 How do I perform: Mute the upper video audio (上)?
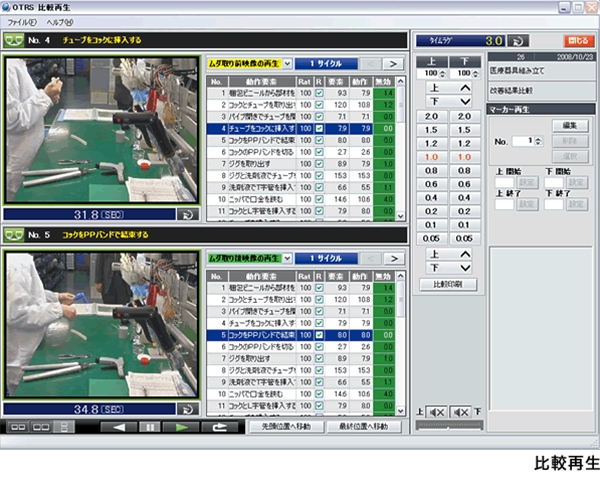point(436,412)
